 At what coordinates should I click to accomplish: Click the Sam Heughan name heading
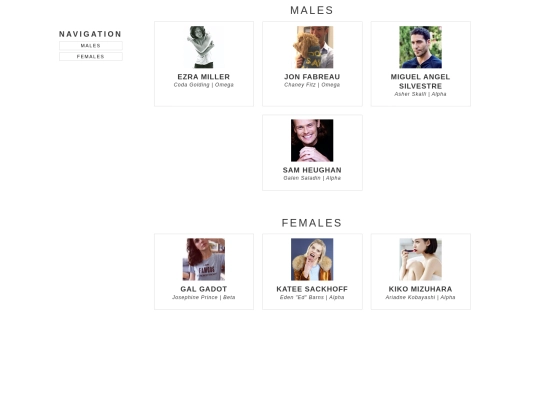(x=312, y=170)
